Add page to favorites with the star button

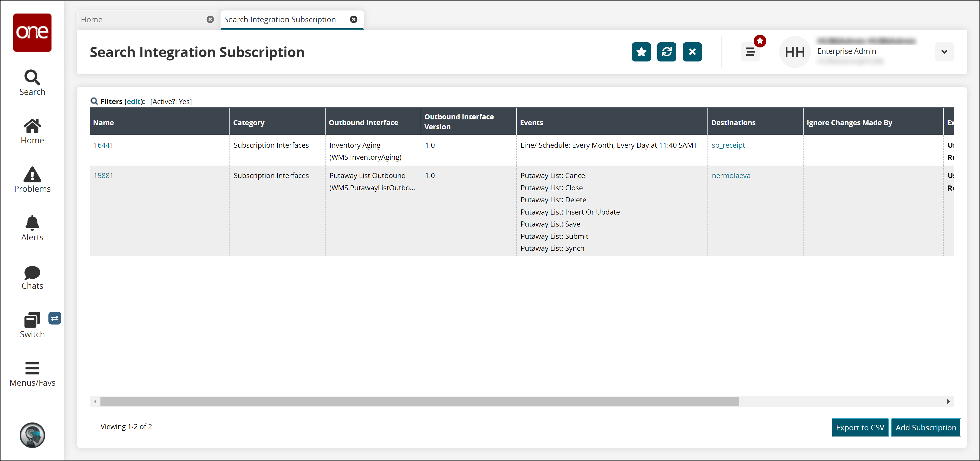coord(641,52)
